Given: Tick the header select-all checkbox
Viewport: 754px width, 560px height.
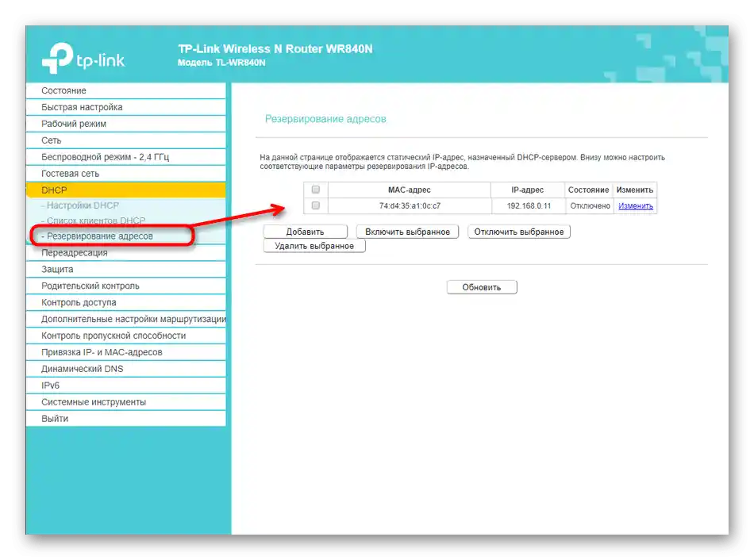Looking at the screenshot, I should pos(315,190).
